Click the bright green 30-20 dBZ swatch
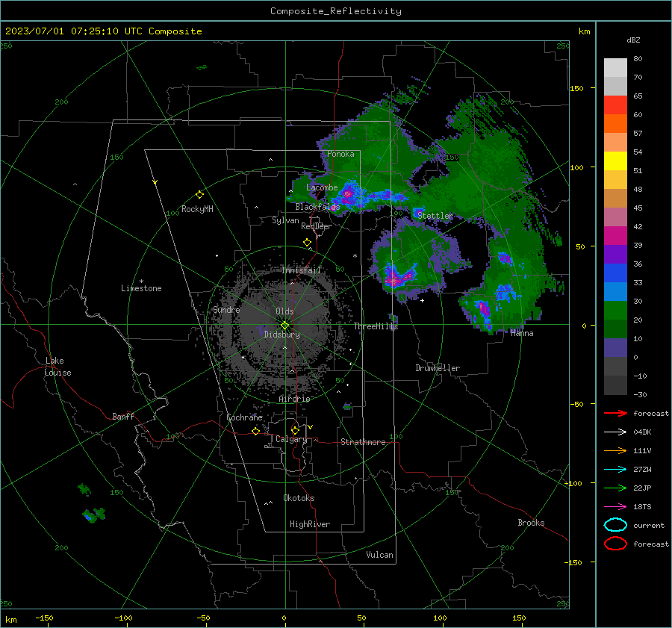The height and width of the screenshot is (628, 672). tap(615, 311)
